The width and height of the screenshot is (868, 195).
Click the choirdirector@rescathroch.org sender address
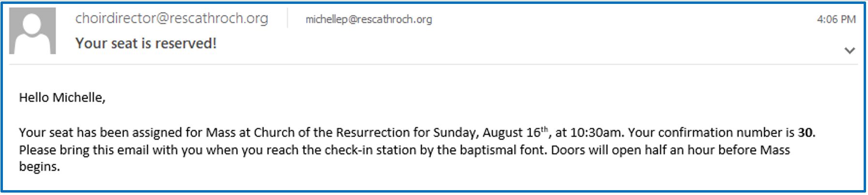click(x=171, y=18)
